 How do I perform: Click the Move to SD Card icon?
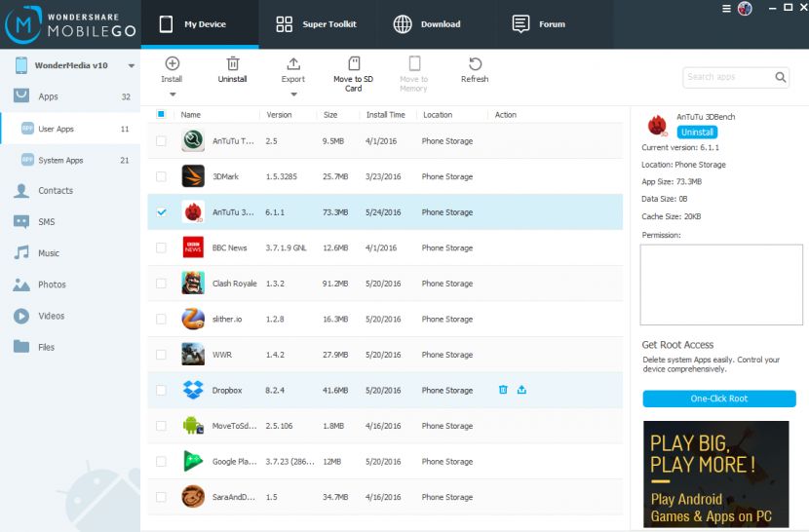[354, 63]
